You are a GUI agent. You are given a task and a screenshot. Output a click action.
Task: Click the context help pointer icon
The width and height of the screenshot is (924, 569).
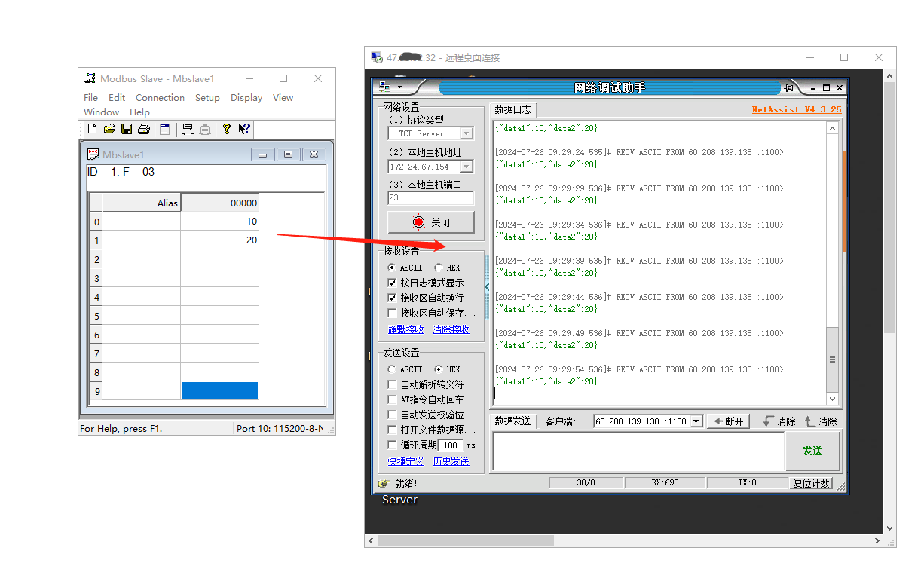[x=244, y=129]
